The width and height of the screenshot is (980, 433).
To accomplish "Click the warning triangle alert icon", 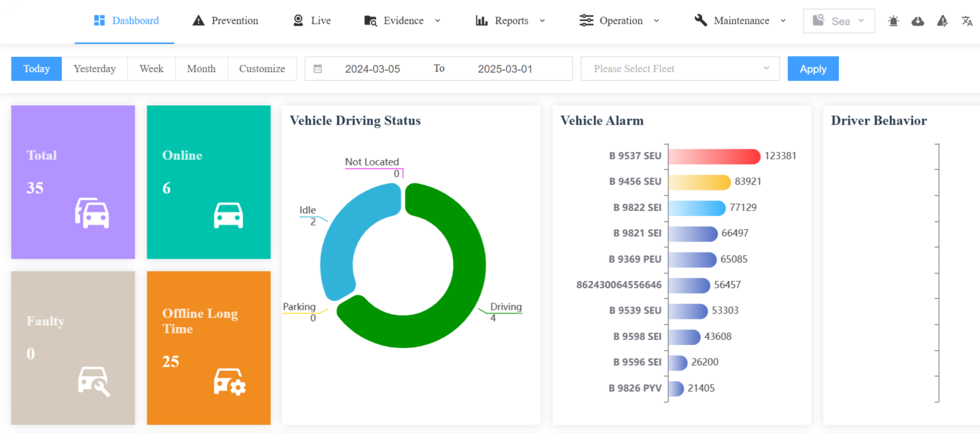I will pos(942,21).
